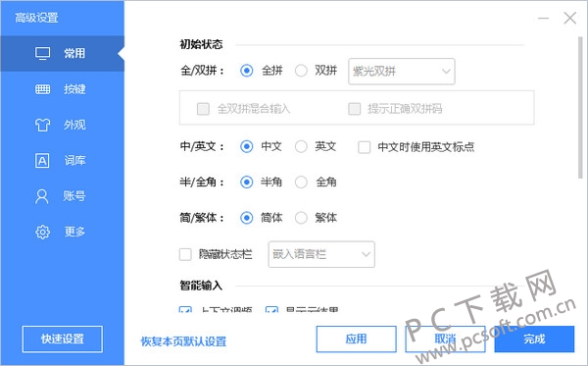Open the 更多 tab
The image size is (588, 366).
[63, 232]
